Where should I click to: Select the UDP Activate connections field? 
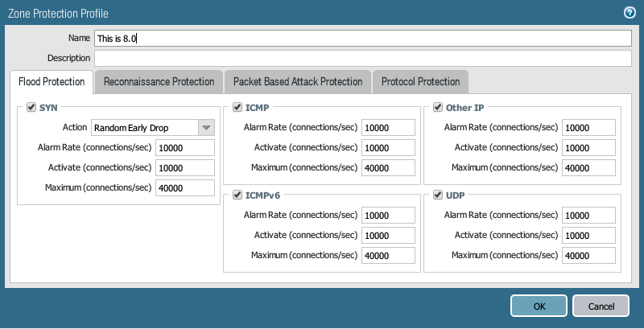click(589, 235)
